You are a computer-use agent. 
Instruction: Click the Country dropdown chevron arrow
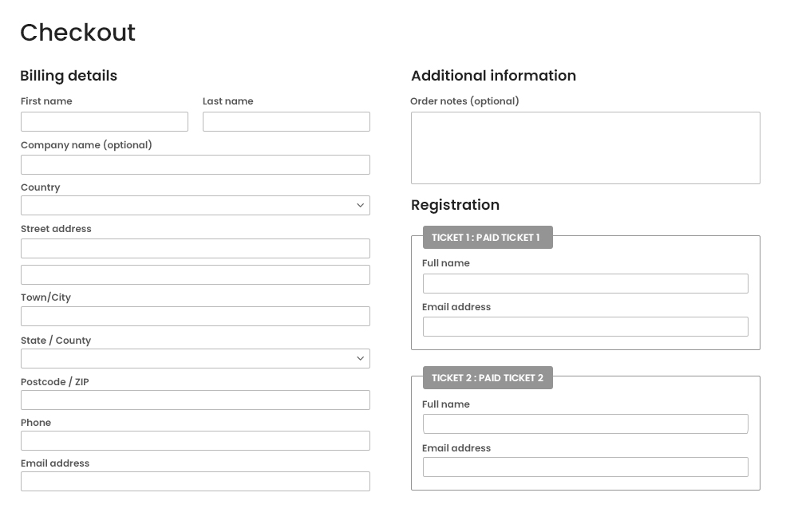pyautogui.click(x=360, y=205)
